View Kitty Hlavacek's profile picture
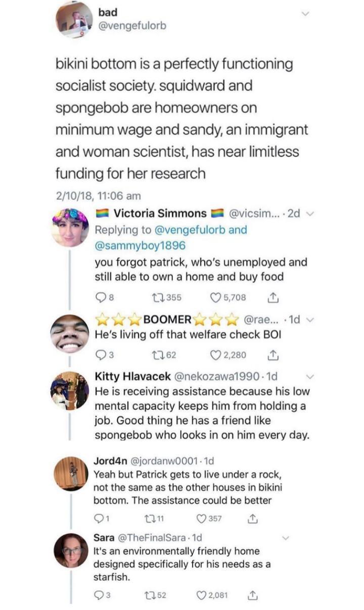The height and width of the screenshot is (610, 364). [69, 390]
